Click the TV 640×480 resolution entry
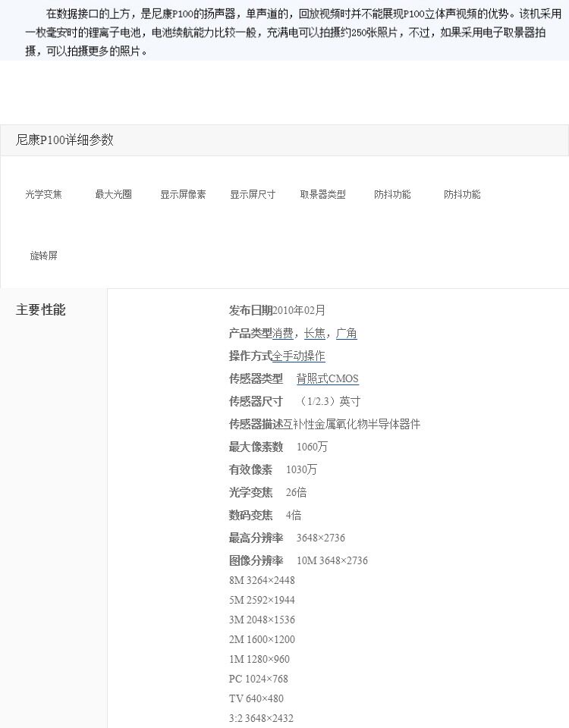The height and width of the screenshot is (728, 569). pyautogui.click(x=256, y=698)
